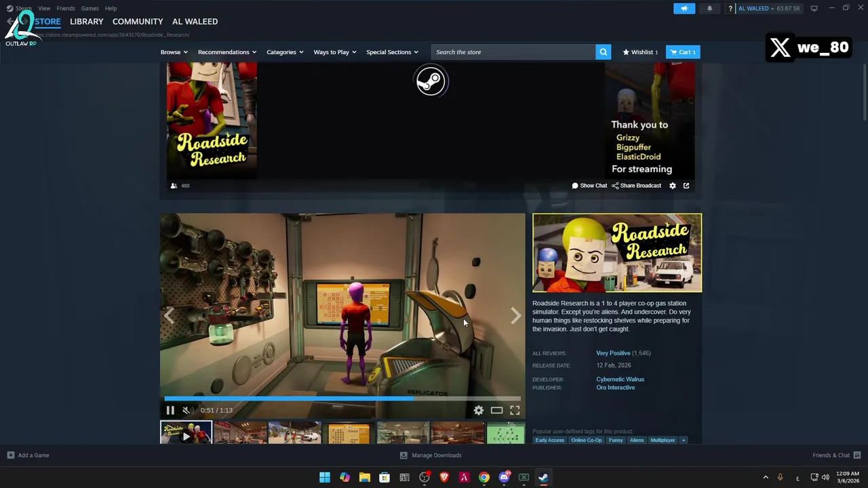This screenshot has width=868, height=488.
Task: Expand more tags with plus button
Action: click(x=684, y=441)
